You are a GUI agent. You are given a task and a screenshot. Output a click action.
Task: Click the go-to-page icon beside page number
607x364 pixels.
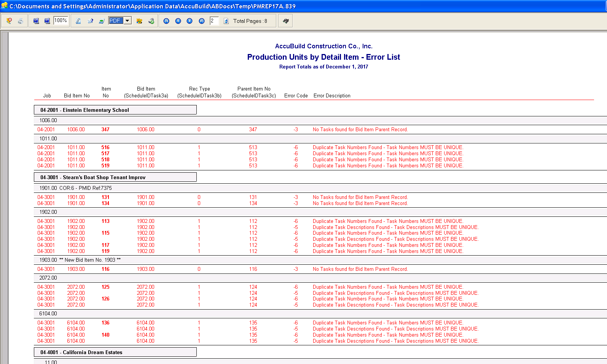point(226,21)
